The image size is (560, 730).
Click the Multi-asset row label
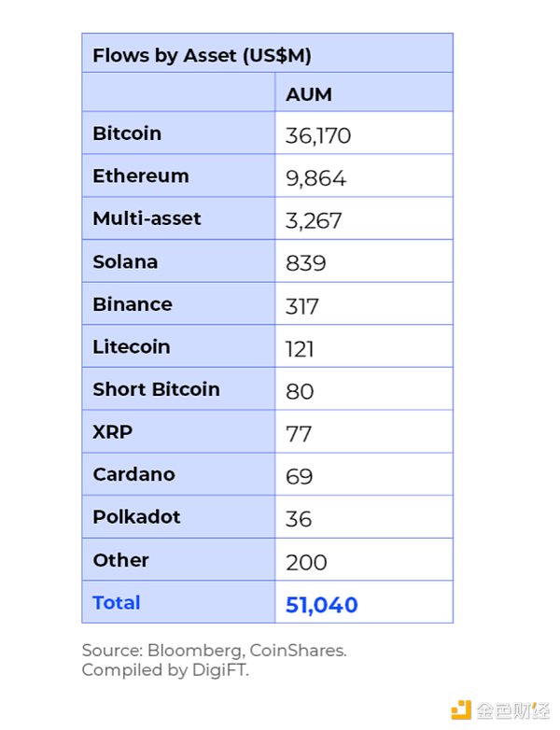pos(147,218)
